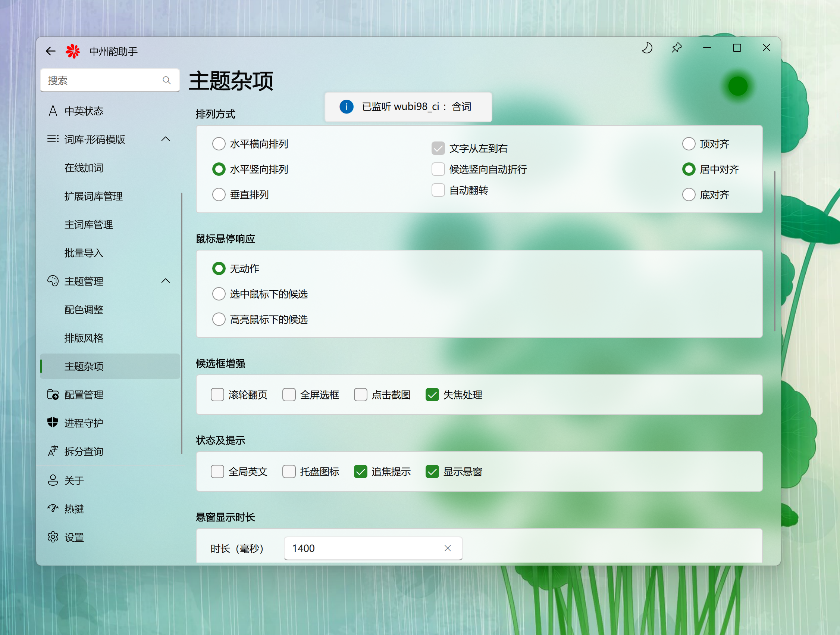840x635 pixels.
Task: Toggle dark mode moon icon
Action: (x=647, y=48)
